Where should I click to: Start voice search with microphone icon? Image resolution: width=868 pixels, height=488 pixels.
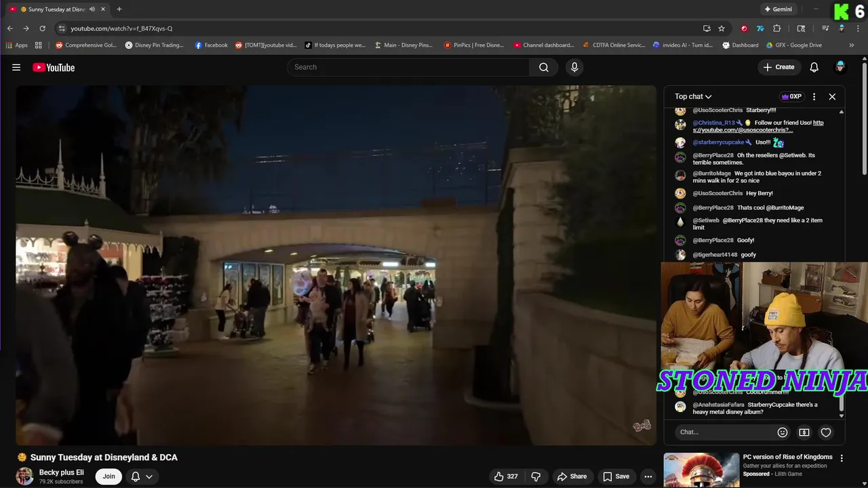[x=574, y=67]
